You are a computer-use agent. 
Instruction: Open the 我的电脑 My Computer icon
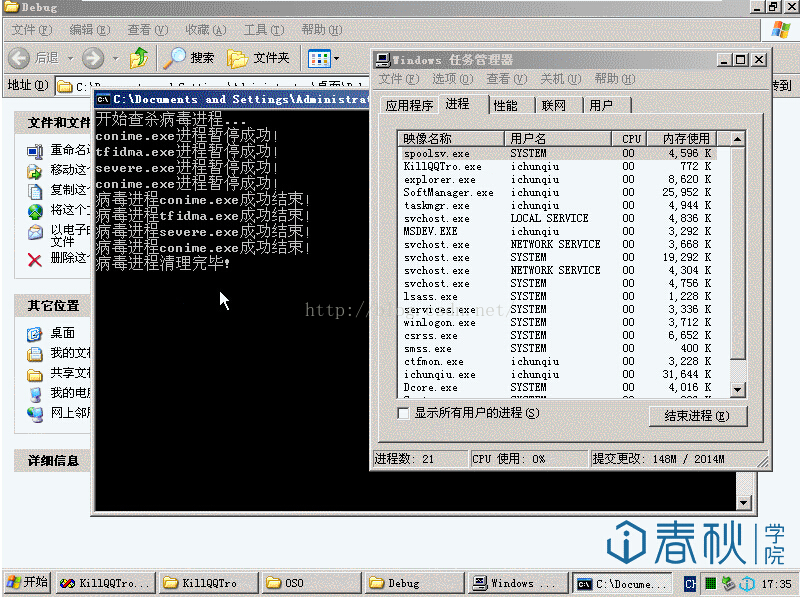(x=34, y=394)
